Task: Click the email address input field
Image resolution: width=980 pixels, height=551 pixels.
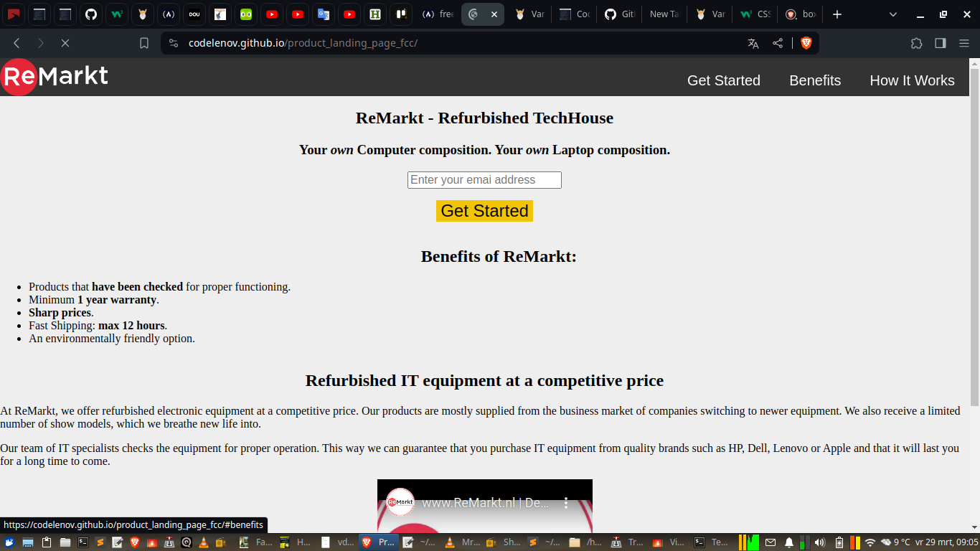Action: click(x=484, y=179)
